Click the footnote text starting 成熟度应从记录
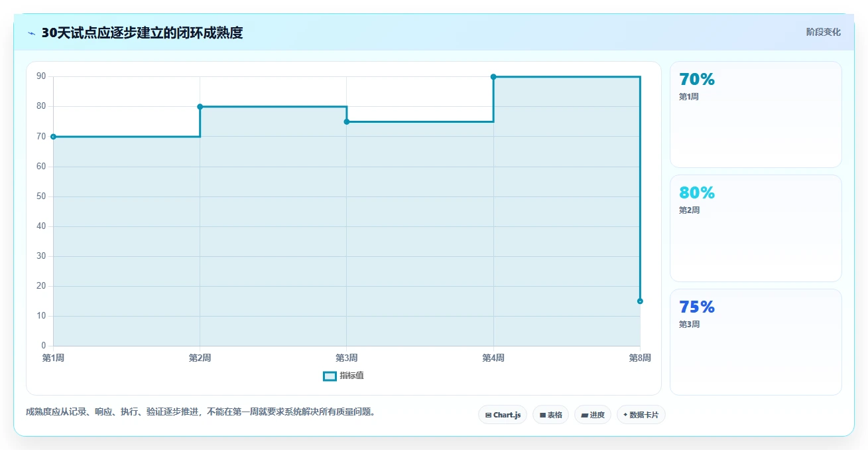 tap(202, 412)
